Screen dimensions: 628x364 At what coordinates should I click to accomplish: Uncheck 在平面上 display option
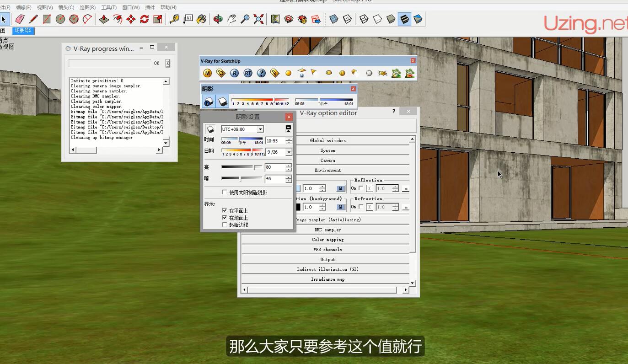tap(225, 210)
